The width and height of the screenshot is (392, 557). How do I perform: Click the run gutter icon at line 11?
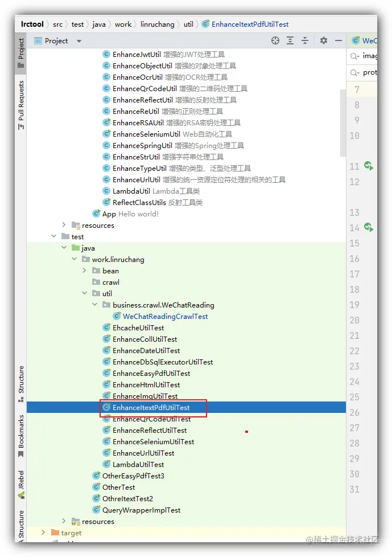(x=369, y=166)
